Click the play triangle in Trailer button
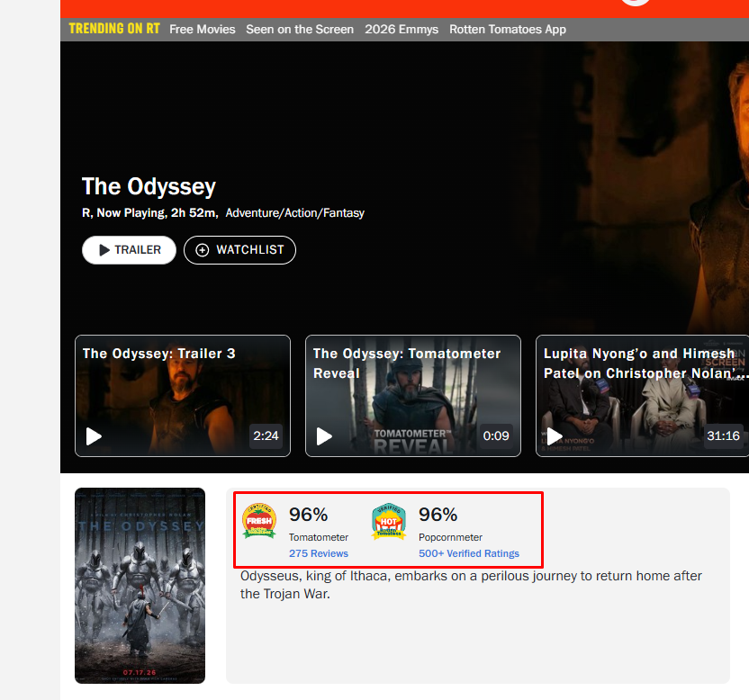Viewport: 749px width, 700px height. pos(104,250)
